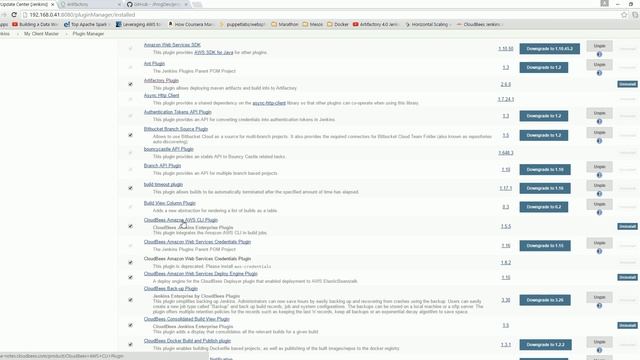Toggle deprecated CloudBees Amazon Web Services Credentials checkbox
This screenshot has width=640, height=360.
(x=131, y=262)
